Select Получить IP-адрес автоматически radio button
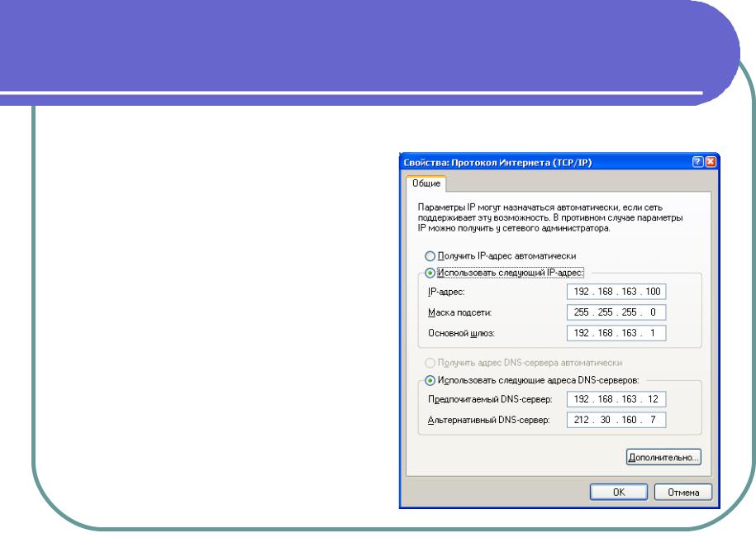The height and width of the screenshot is (538, 756). click(x=430, y=256)
